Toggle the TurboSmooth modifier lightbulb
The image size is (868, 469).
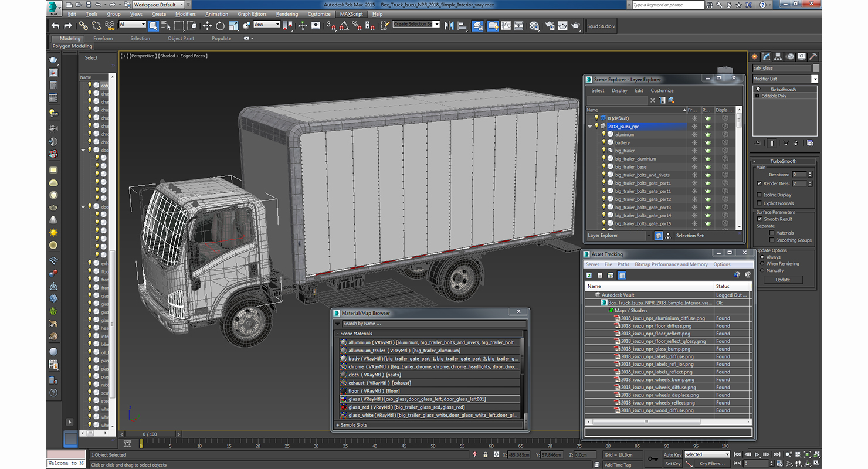pos(757,89)
